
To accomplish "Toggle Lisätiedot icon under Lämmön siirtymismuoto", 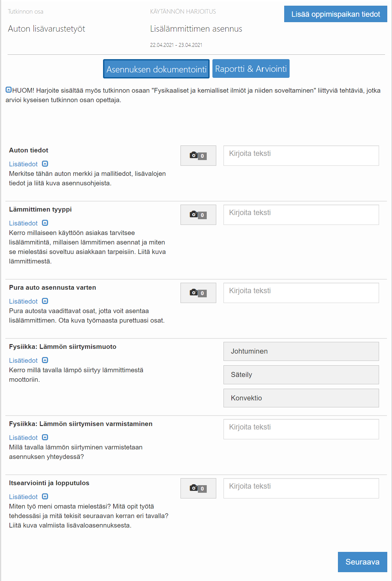I will pos(45,360).
